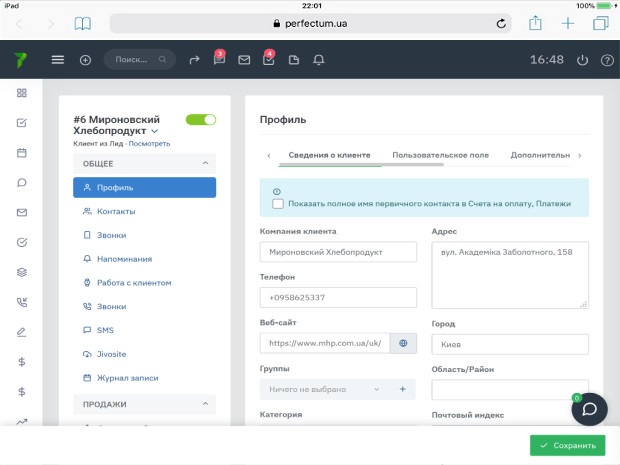Switch to Сведения о клиенте tab

click(329, 155)
